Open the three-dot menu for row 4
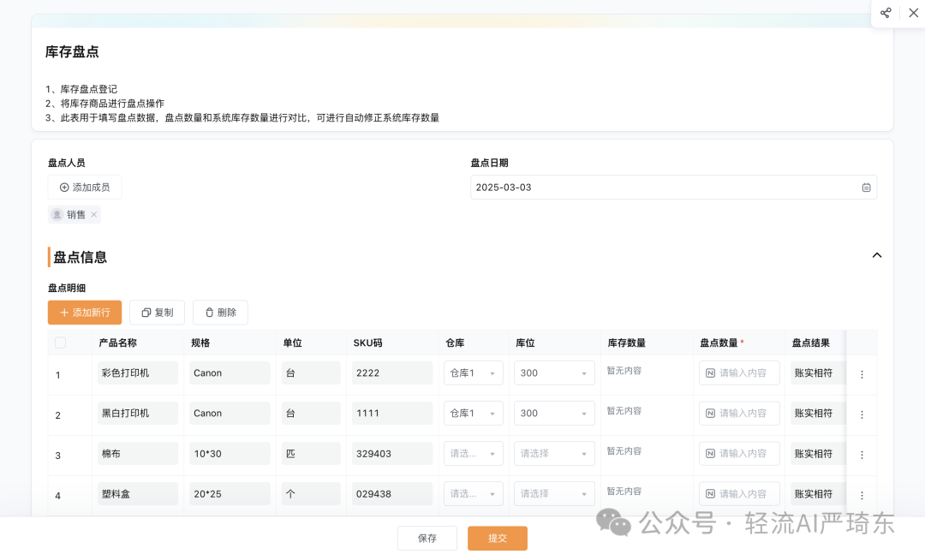This screenshot has height=560, width=925. pyautogui.click(x=862, y=493)
